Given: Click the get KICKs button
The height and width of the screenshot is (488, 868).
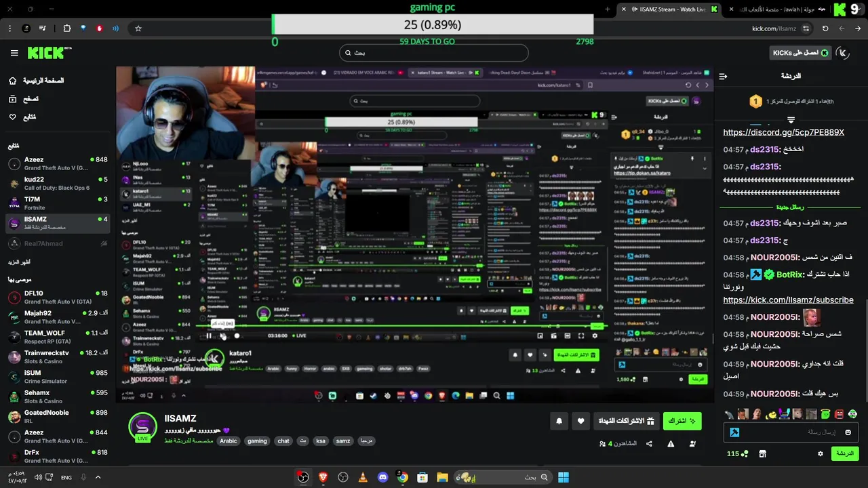Looking at the screenshot, I should pyautogui.click(x=800, y=53).
